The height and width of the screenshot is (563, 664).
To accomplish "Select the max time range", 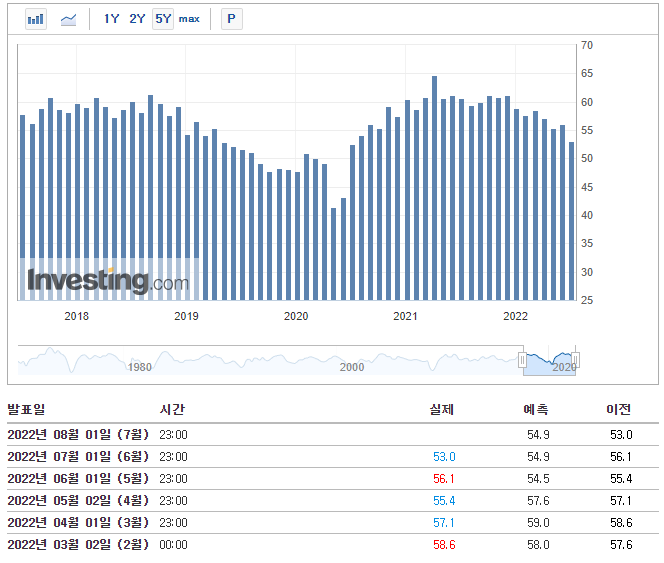I will pos(189,19).
